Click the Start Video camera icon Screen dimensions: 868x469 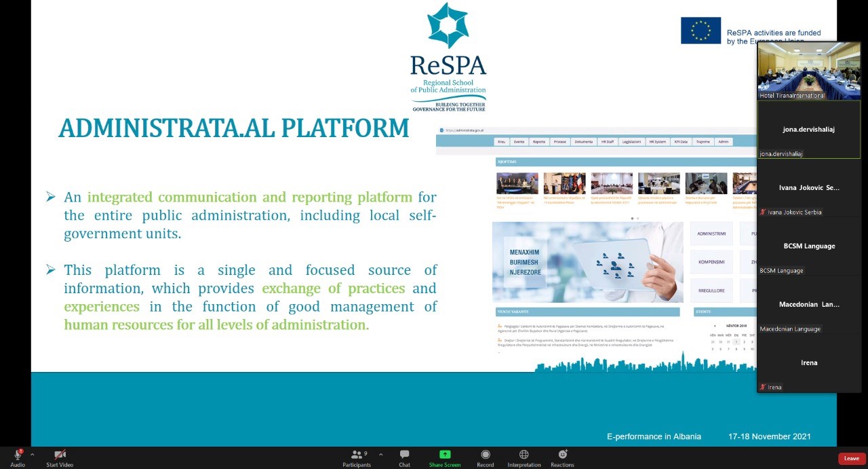coord(60,455)
